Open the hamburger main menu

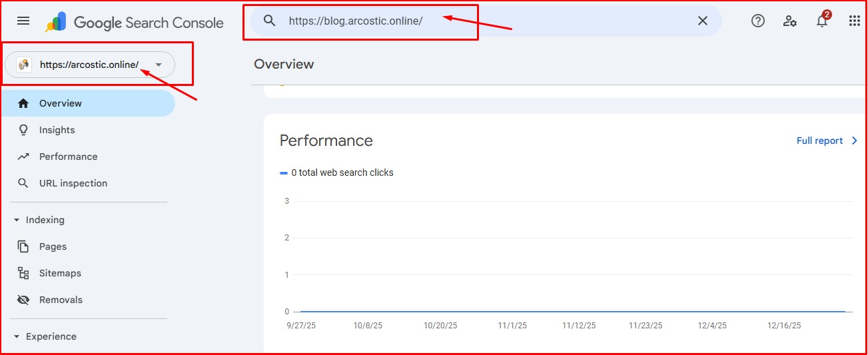(23, 21)
